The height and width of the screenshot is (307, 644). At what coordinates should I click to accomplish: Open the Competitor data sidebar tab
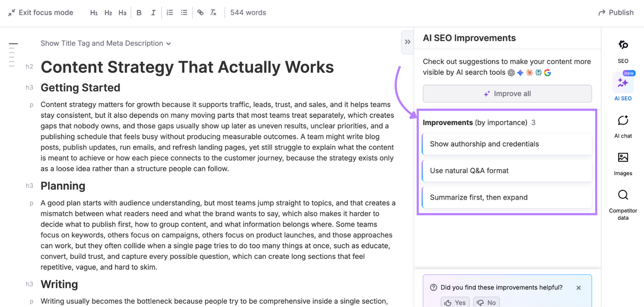623,205
